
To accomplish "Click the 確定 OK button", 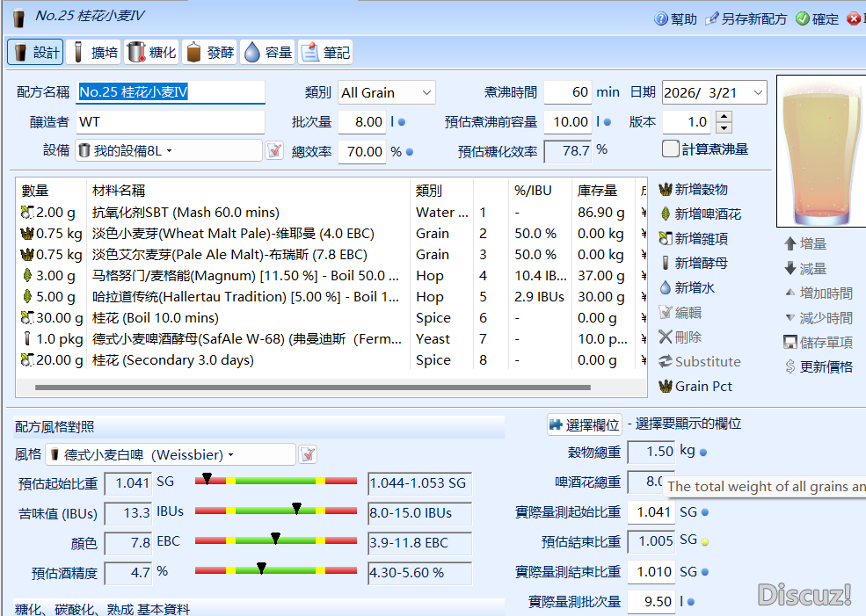I will click(x=817, y=18).
